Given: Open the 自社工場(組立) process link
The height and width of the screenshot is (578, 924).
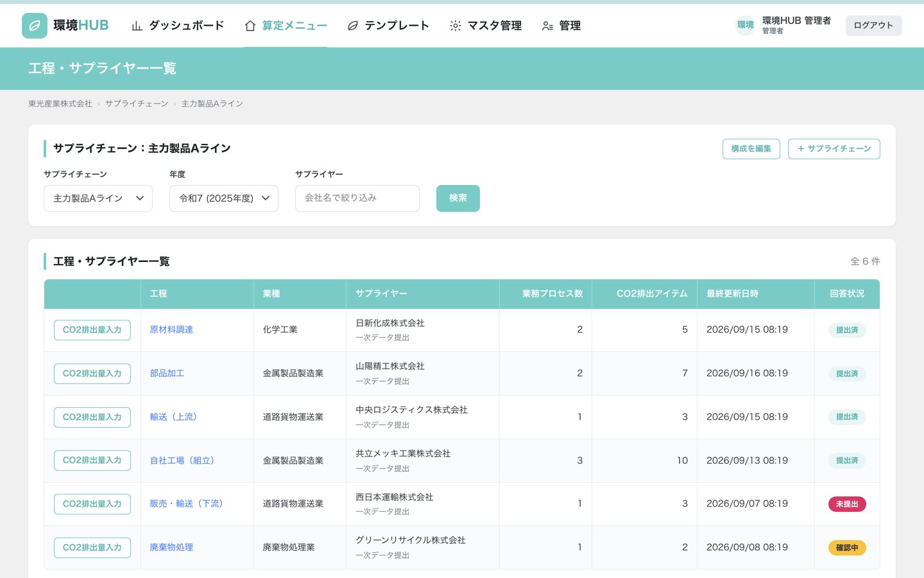Looking at the screenshot, I should coord(182,460).
